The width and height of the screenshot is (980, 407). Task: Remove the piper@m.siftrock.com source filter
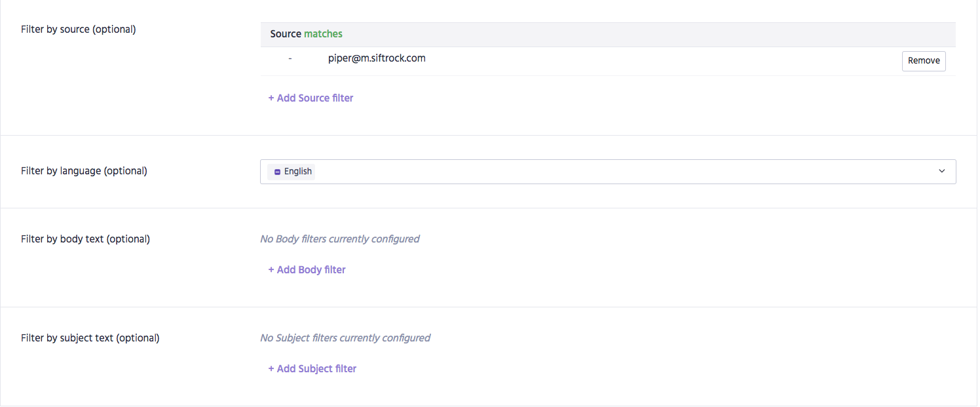pyautogui.click(x=924, y=60)
